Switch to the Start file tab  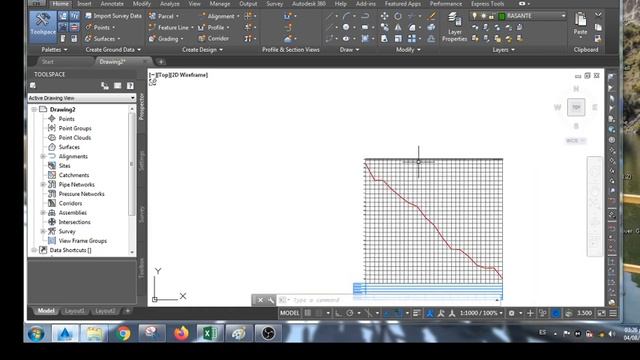click(48, 62)
